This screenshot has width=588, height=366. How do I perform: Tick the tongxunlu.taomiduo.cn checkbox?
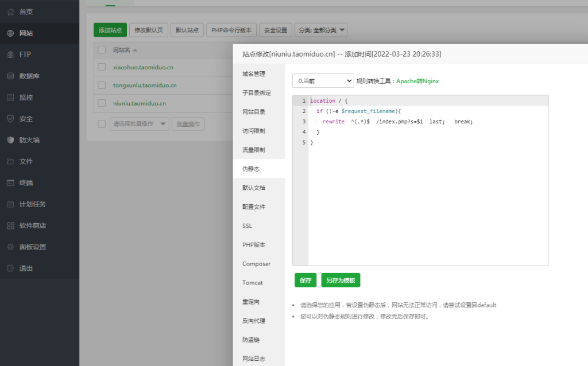click(x=102, y=85)
